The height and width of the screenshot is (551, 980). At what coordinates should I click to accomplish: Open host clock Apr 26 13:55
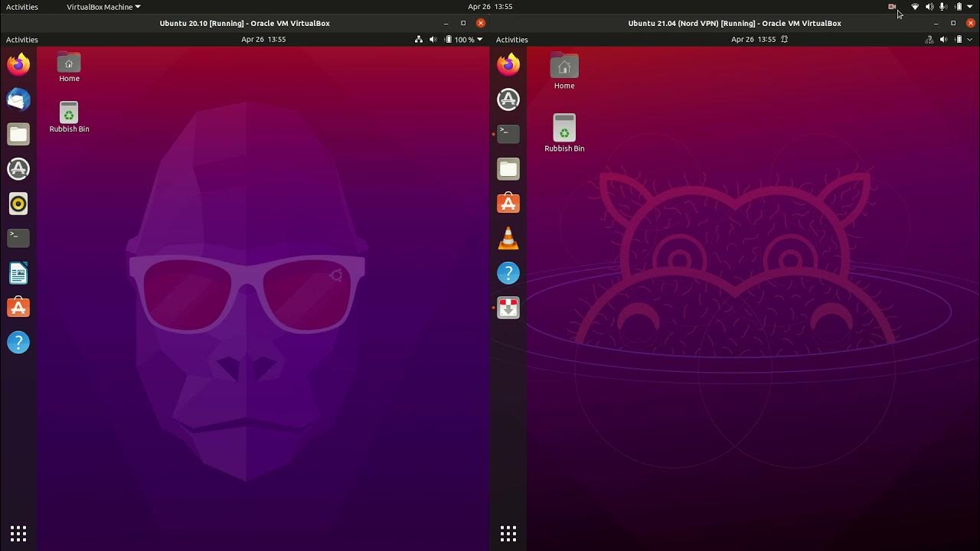coord(490,6)
